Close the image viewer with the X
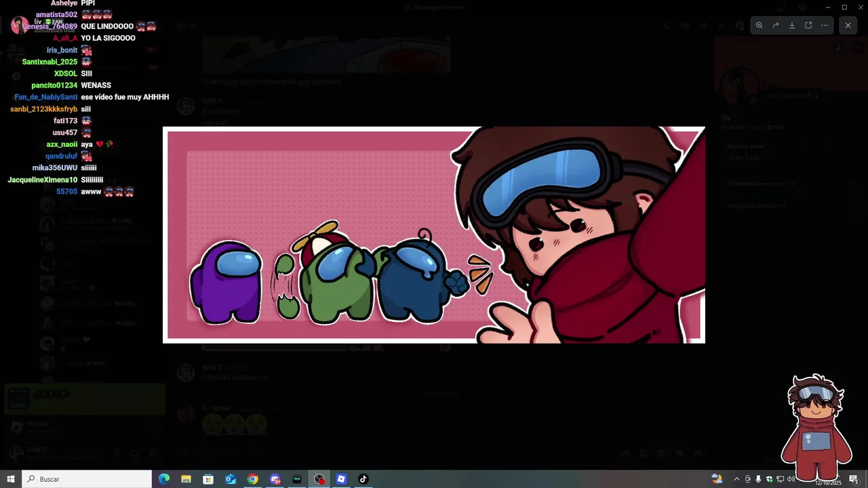This screenshot has width=868, height=488. click(x=848, y=25)
